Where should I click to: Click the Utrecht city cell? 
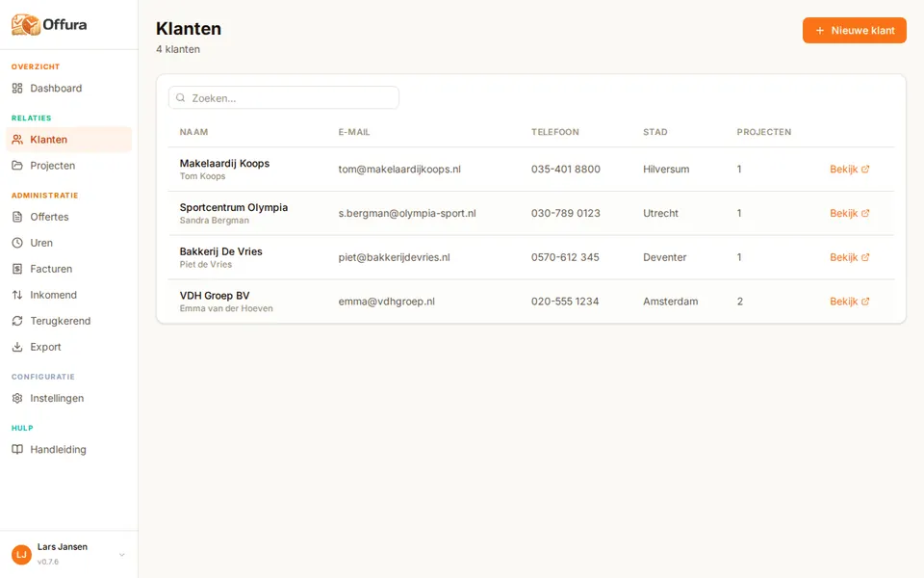660,214
